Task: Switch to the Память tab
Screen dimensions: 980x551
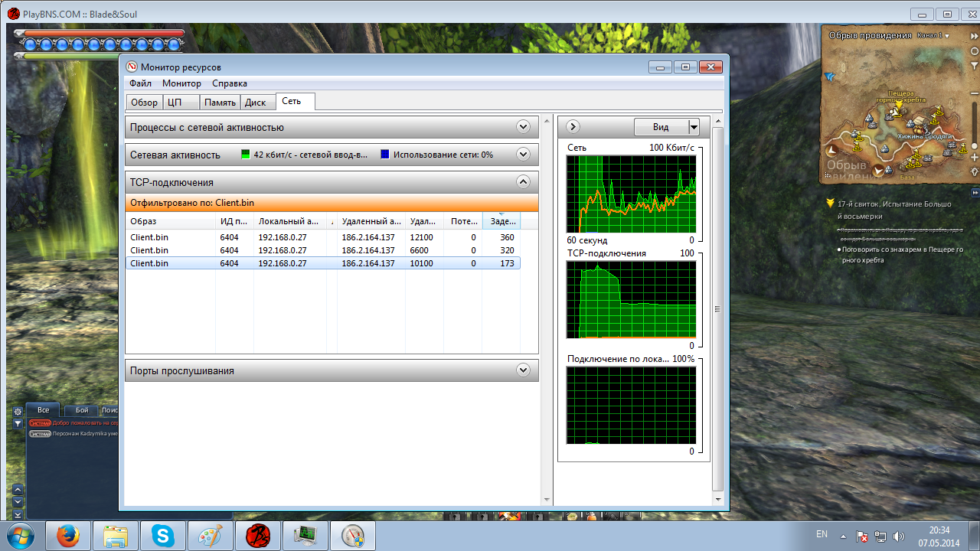Action: [220, 103]
